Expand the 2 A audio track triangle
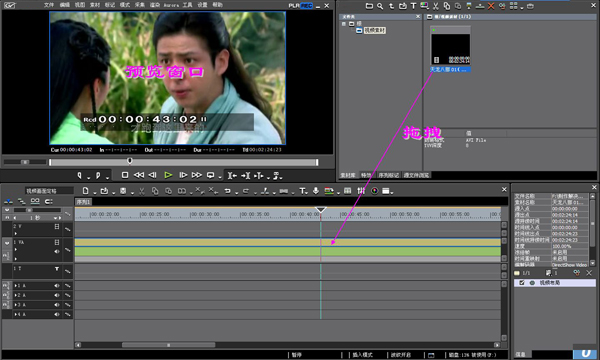The height and width of the screenshot is (360, 600). (16, 295)
